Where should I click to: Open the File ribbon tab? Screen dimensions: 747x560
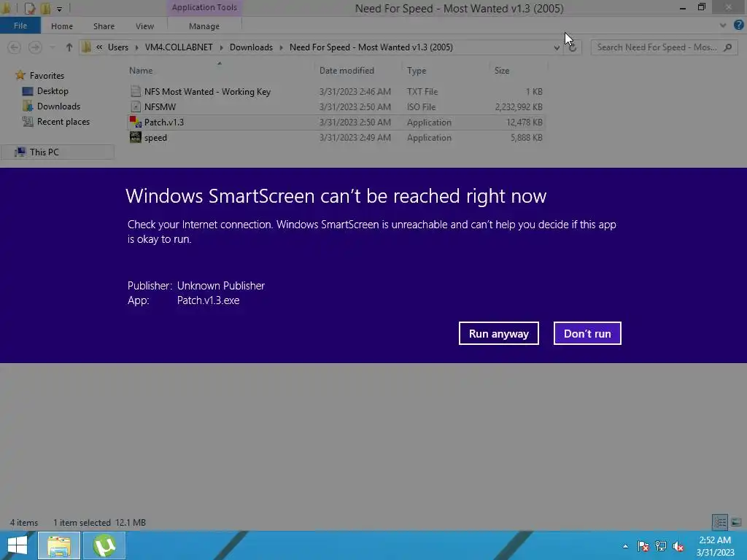pyautogui.click(x=20, y=26)
